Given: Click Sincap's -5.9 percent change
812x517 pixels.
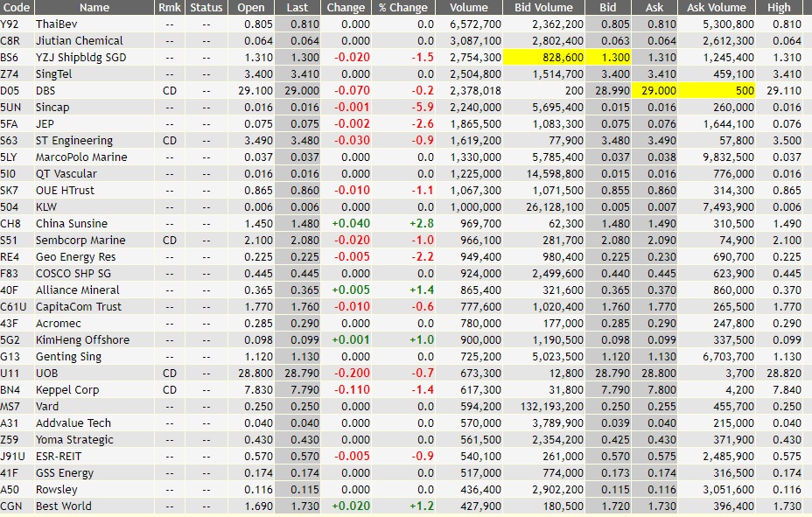Looking at the screenshot, I should click(x=423, y=107).
